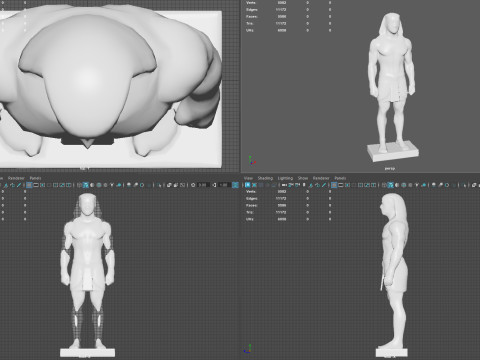480x360 pixels.
Task: Toggle ambient occlusion in side view panel
Action: [433, 185]
